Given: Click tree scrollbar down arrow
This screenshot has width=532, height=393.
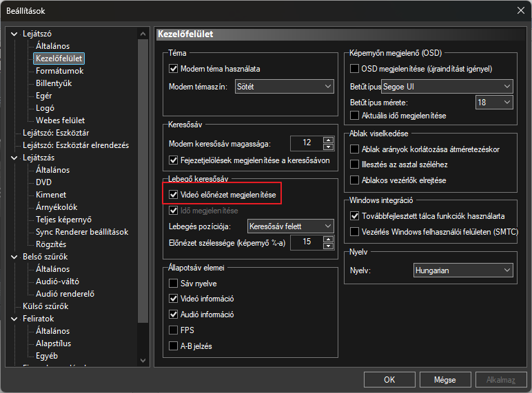Looking at the screenshot, I should (x=143, y=361).
